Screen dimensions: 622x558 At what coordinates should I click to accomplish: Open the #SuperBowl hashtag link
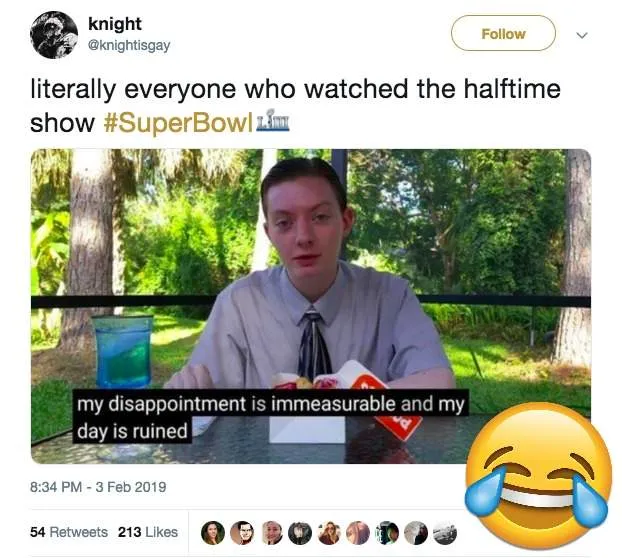tap(178, 123)
